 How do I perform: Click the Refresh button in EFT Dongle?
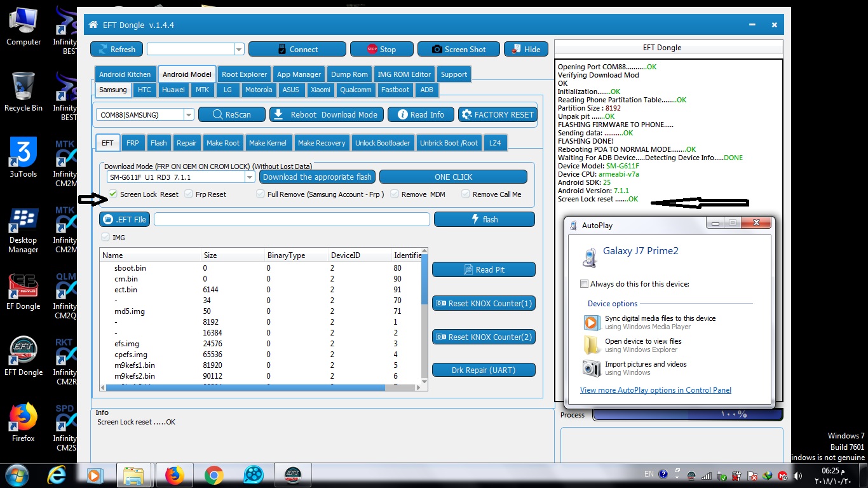(x=116, y=49)
